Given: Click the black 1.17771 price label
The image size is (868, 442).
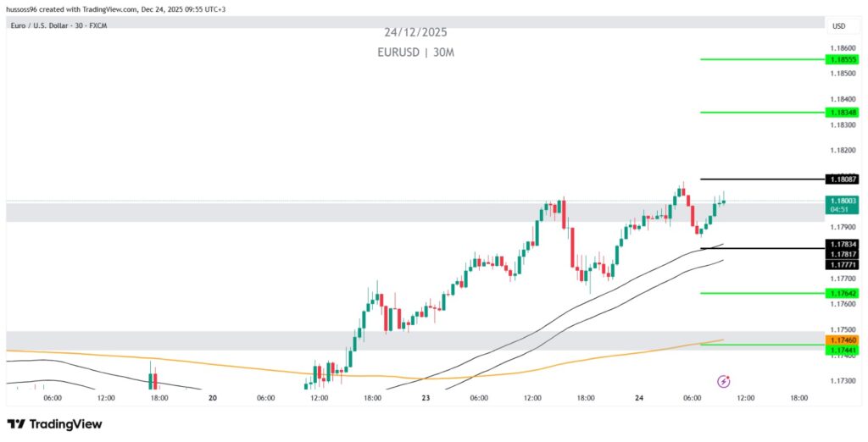Looking at the screenshot, I should 843,264.
